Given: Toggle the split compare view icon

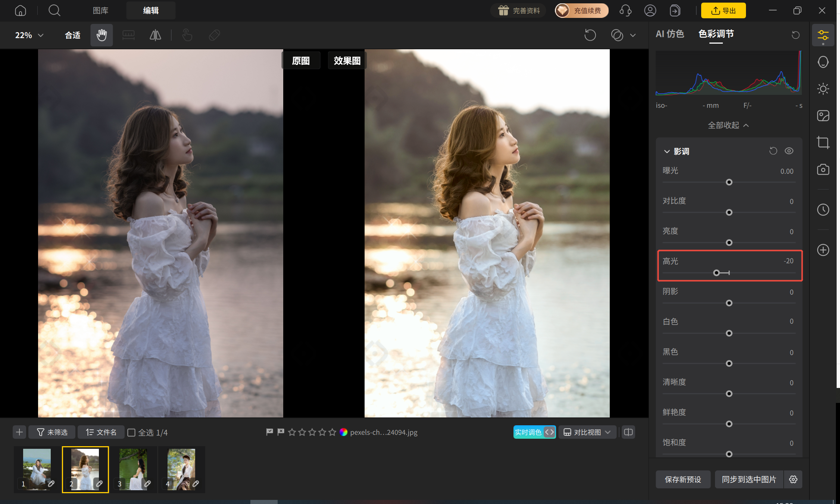Looking at the screenshot, I should tap(628, 432).
